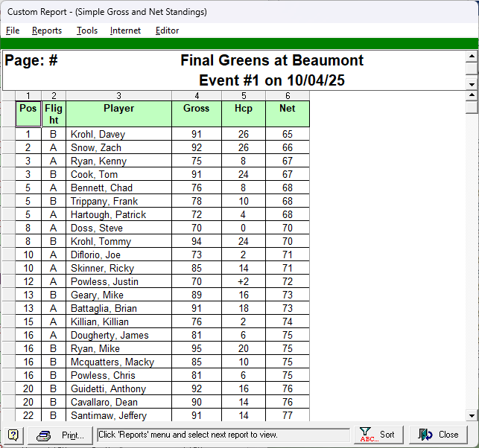Click the Close button with door icon

[x=439, y=435]
